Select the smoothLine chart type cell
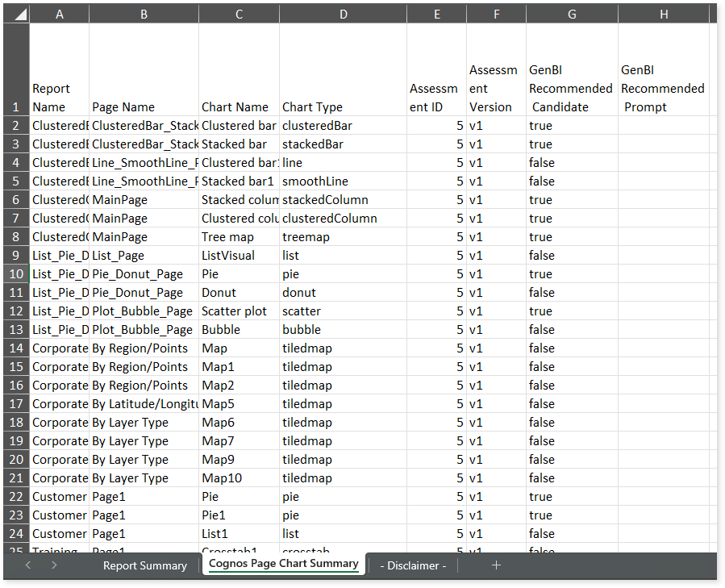 (343, 181)
